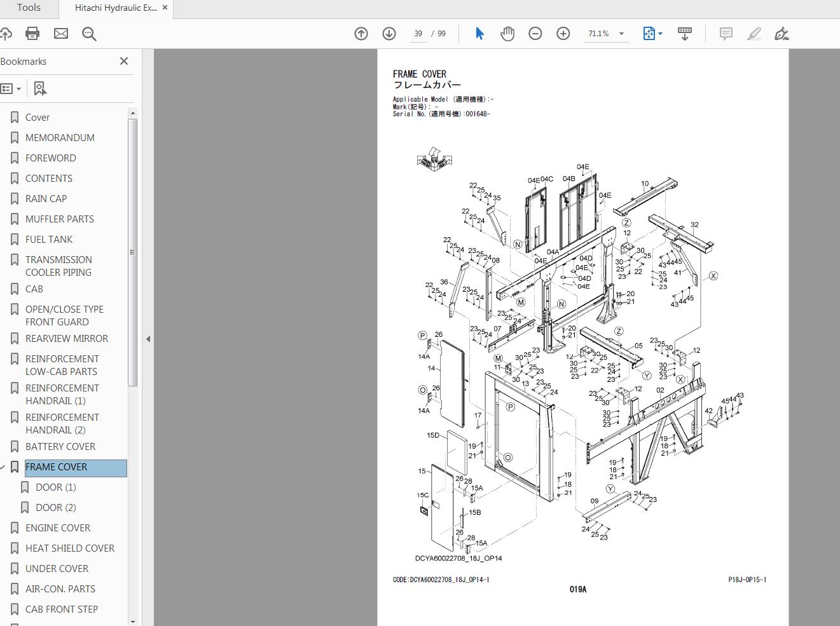Activate the Hand tool
Screen dimensions: 840x626
507,34
